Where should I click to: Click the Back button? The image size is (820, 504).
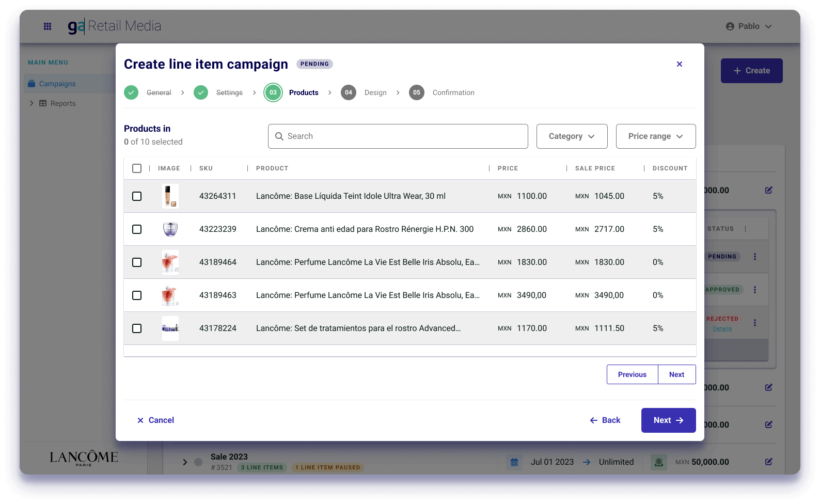(x=605, y=420)
